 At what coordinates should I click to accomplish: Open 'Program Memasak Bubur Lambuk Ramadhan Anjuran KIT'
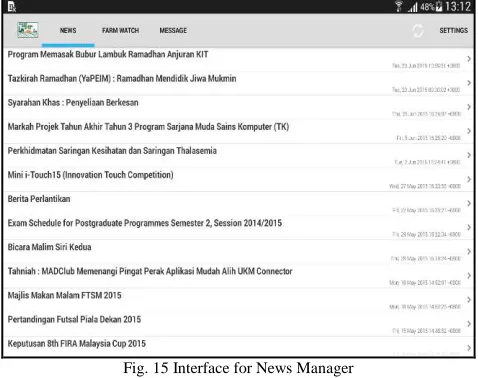click(108, 54)
